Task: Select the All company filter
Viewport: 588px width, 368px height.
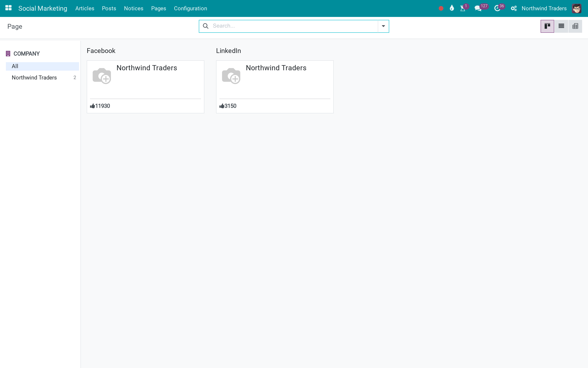Action: tap(42, 66)
